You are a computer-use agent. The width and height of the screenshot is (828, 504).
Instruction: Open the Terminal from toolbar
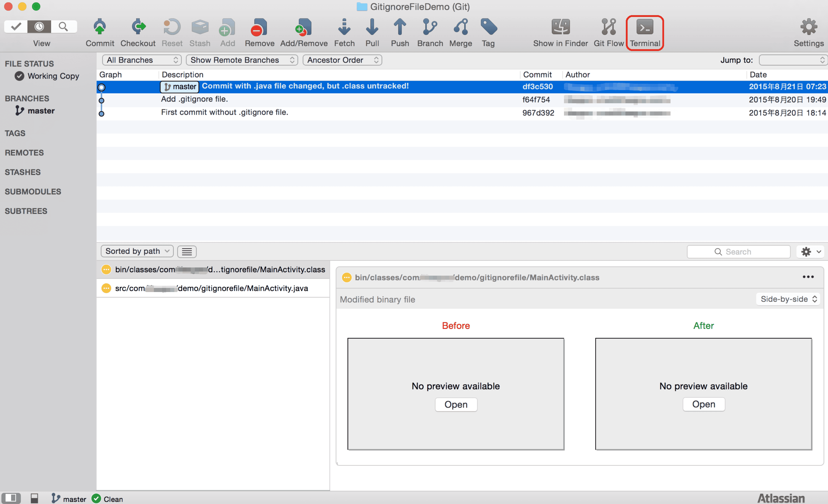pyautogui.click(x=645, y=27)
